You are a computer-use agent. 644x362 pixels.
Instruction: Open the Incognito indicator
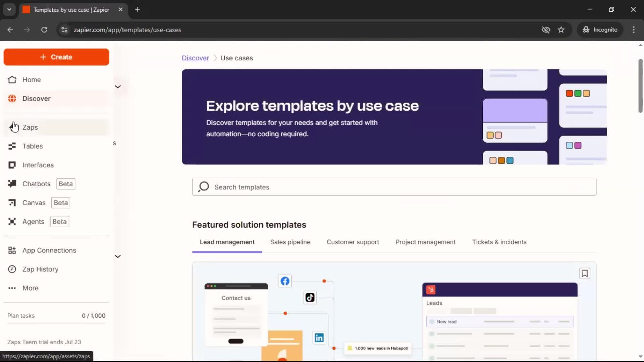pyautogui.click(x=600, y=30)
